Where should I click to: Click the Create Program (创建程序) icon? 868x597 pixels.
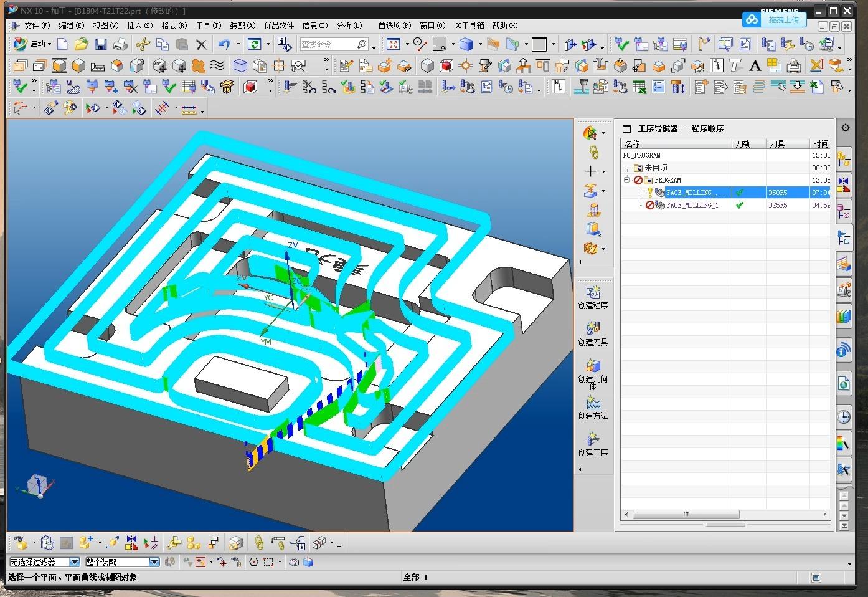click(593, 292)
